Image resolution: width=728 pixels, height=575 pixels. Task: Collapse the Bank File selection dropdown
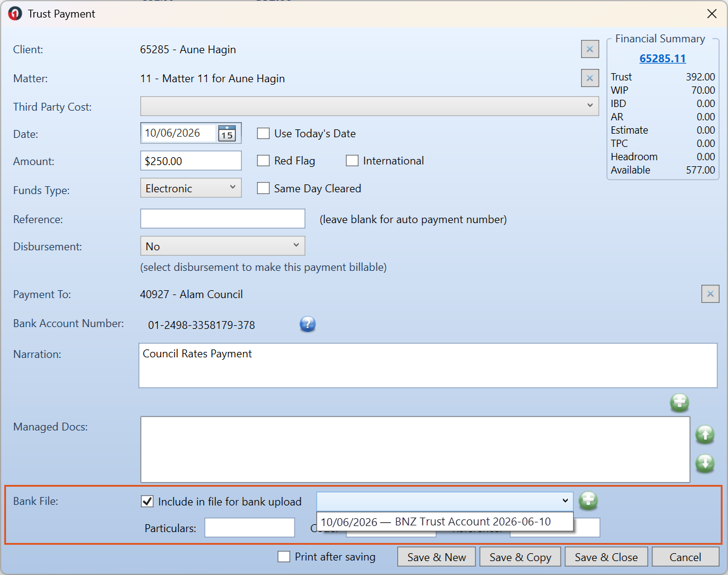(565, 501)
